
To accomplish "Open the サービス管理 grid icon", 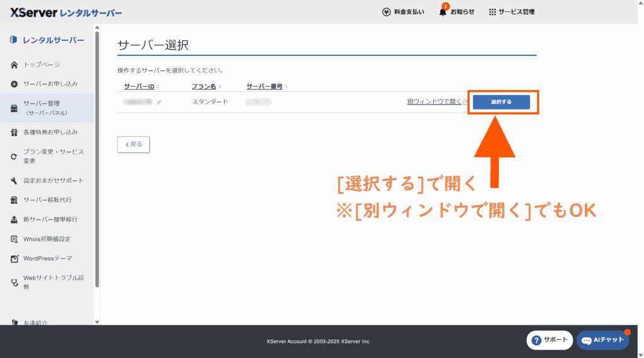I will (492, 12).
